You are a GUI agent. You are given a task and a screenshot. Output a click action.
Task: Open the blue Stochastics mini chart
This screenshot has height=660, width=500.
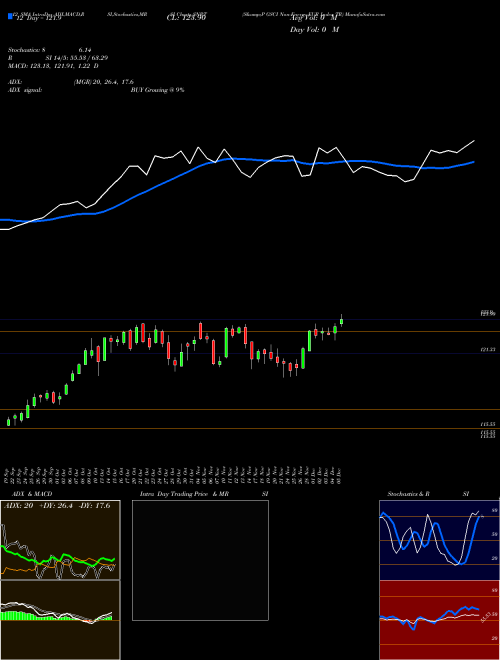coord(439,540)
